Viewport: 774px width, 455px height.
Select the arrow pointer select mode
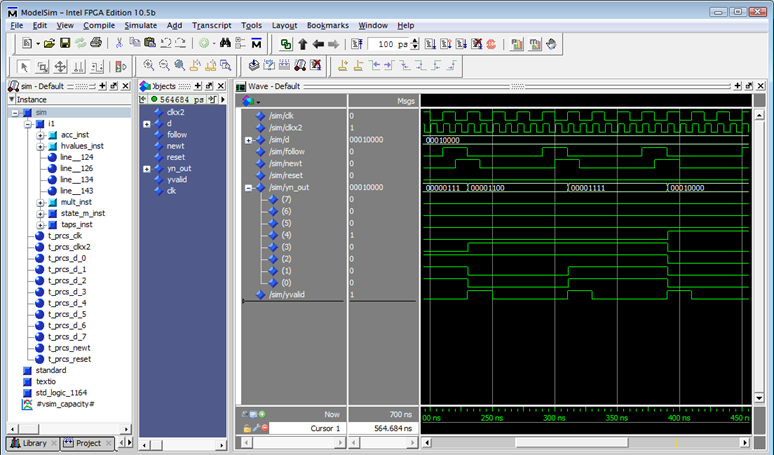coord(25,66)
